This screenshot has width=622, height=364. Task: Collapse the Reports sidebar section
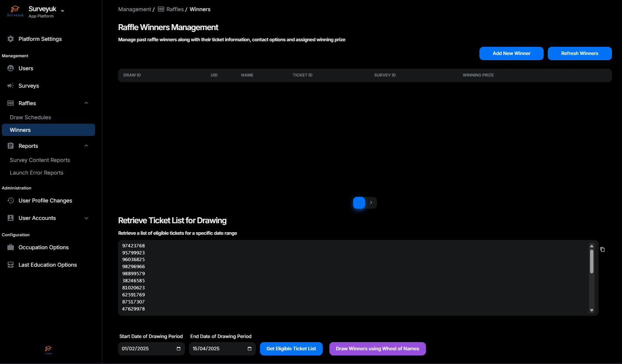tap(86, 146)
